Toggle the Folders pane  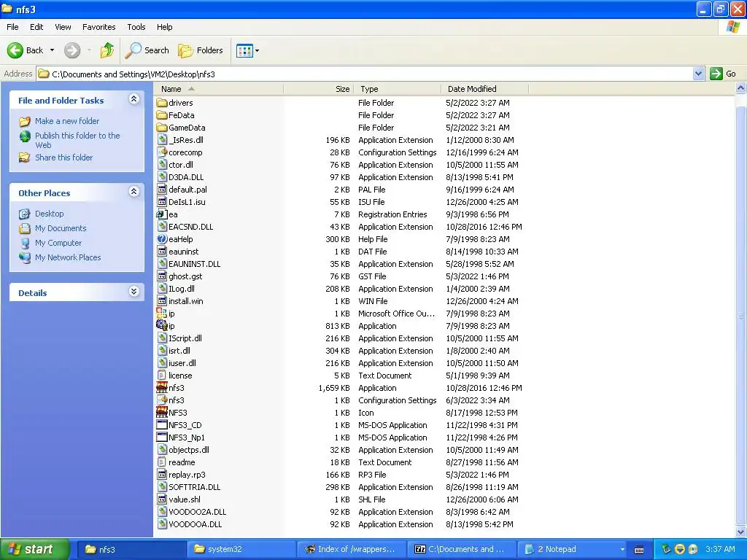point(201,50)
